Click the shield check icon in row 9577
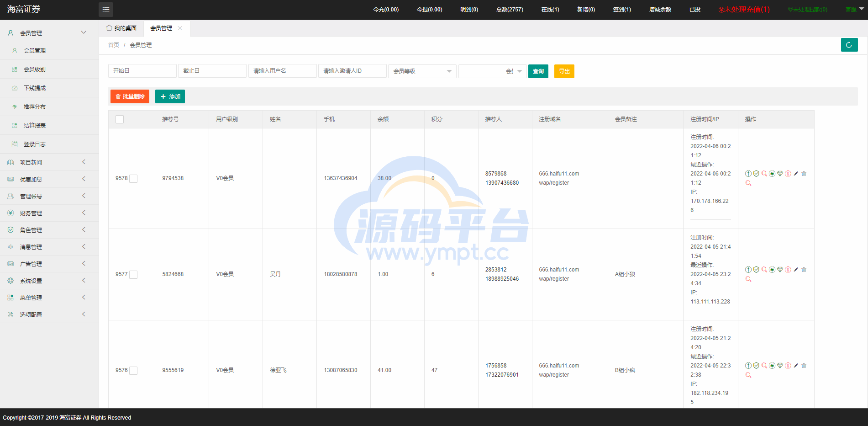The height and width of the screenshot is (426, 868). pyautogui.click(x=756, y=270)
